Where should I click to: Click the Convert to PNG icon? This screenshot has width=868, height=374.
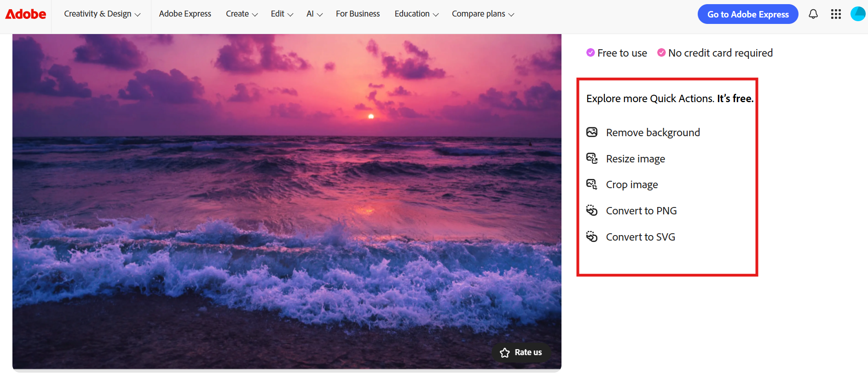click(592, 211)
